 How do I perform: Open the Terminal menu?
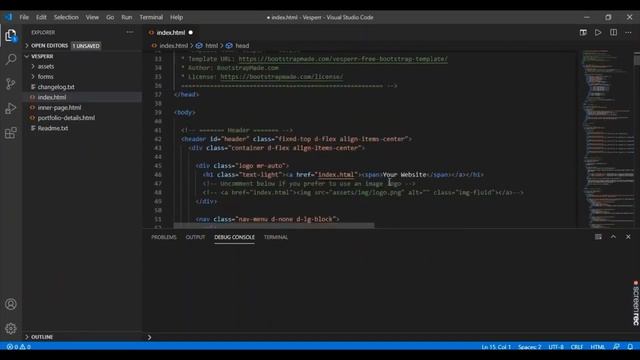(151, 17)
